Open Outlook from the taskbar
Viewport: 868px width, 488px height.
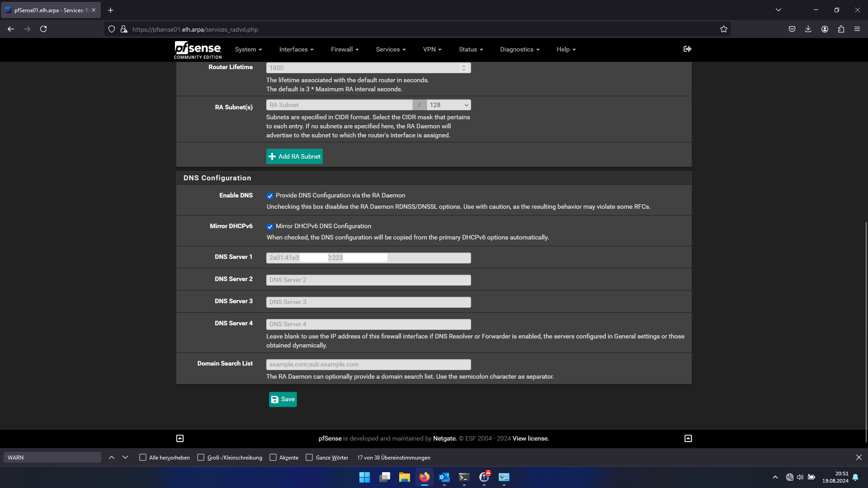tap(444, 477)
